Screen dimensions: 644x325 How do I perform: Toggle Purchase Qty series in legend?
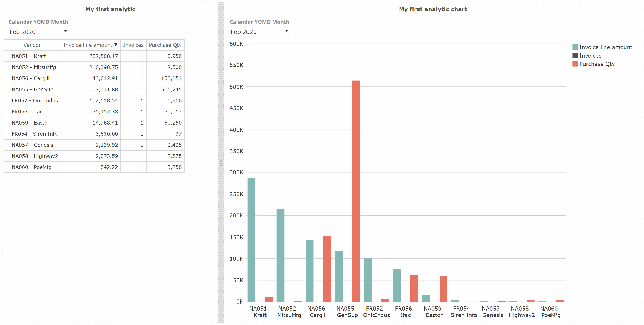597,64
